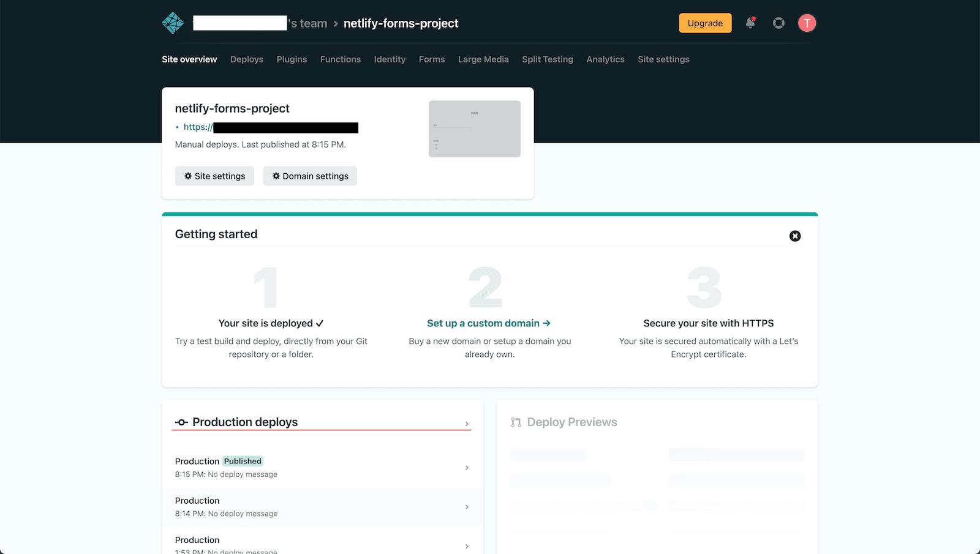Viewport: 980px width, 554px height.
Task: Open the 8:14 PM production deploy chevron
Action: click(467, 507)
